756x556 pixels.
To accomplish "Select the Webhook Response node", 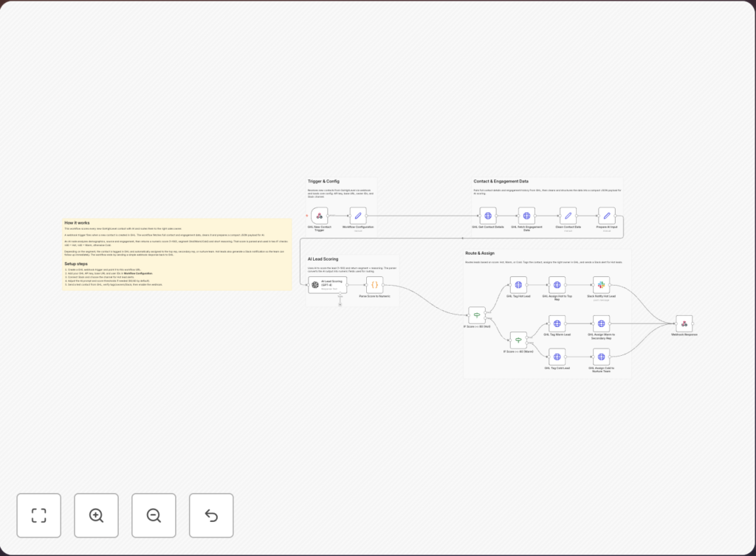I will 684,323.
